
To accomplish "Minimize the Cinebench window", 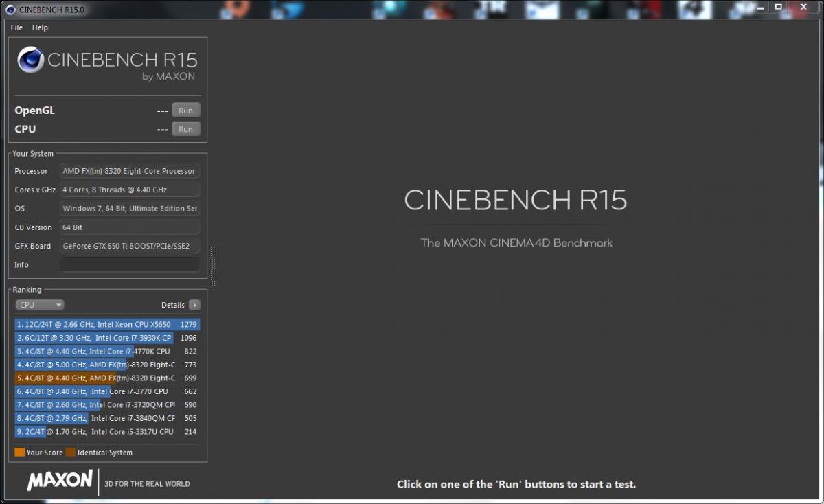I will (759, 7).
